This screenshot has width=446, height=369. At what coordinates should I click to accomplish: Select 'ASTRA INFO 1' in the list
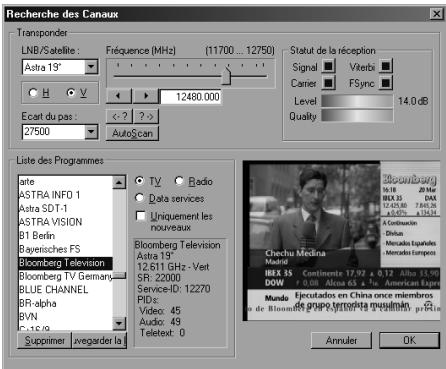pyautogui.click(x=66, y=195)
